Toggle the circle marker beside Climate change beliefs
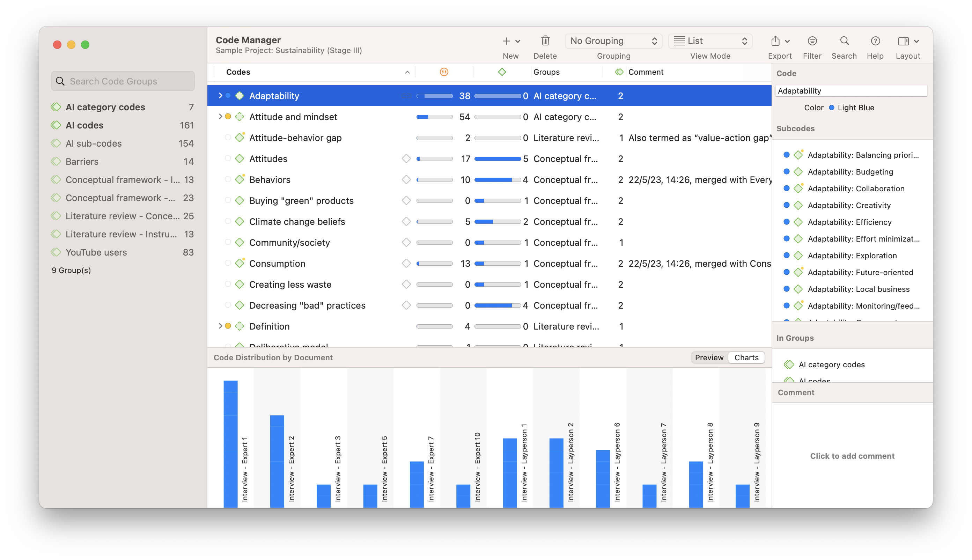972x560 pixels. pos(228,221)
